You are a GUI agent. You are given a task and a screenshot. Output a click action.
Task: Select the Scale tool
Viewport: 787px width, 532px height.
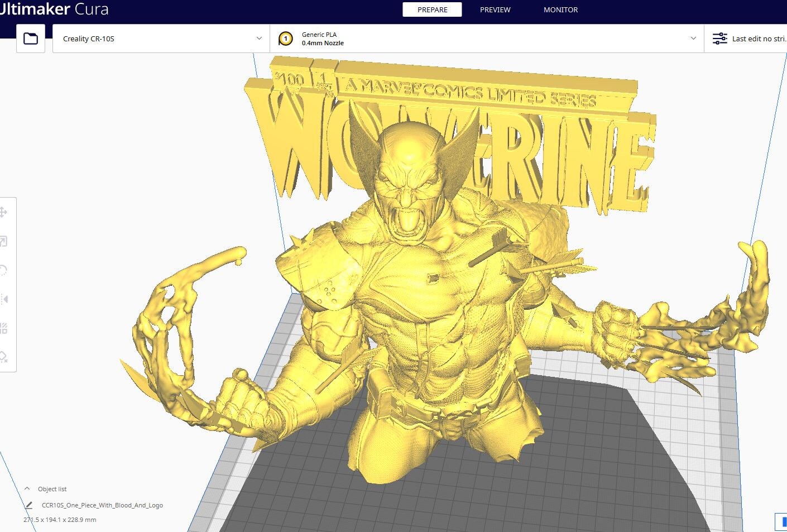pos(4,241)
